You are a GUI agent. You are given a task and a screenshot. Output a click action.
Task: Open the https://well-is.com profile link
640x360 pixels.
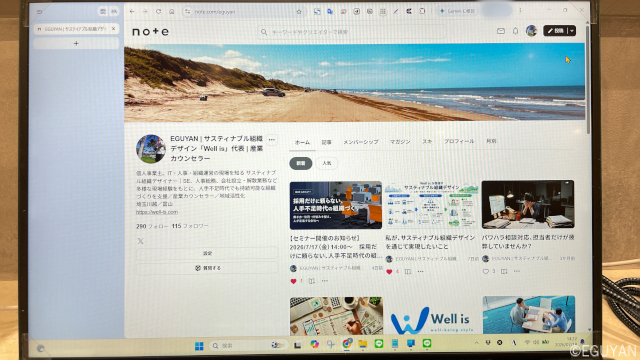point(157,212)
